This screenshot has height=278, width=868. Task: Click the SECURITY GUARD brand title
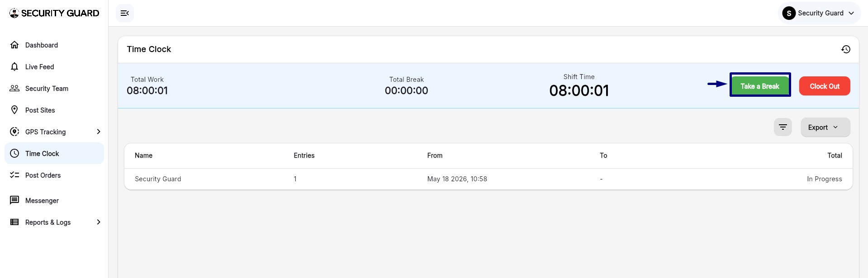click(60, 13)
